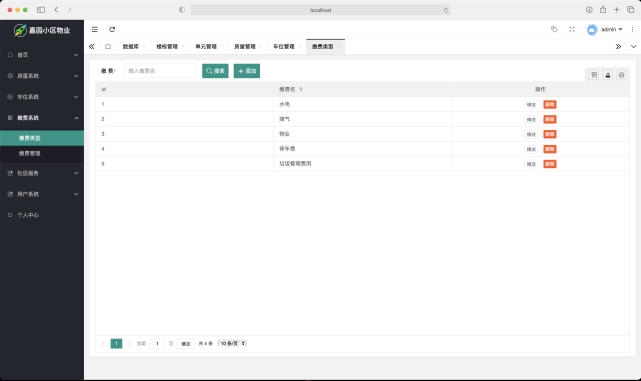Click page number 1 in pagination
The height and width of the screenshot is (381, 641).
(117, 343)
